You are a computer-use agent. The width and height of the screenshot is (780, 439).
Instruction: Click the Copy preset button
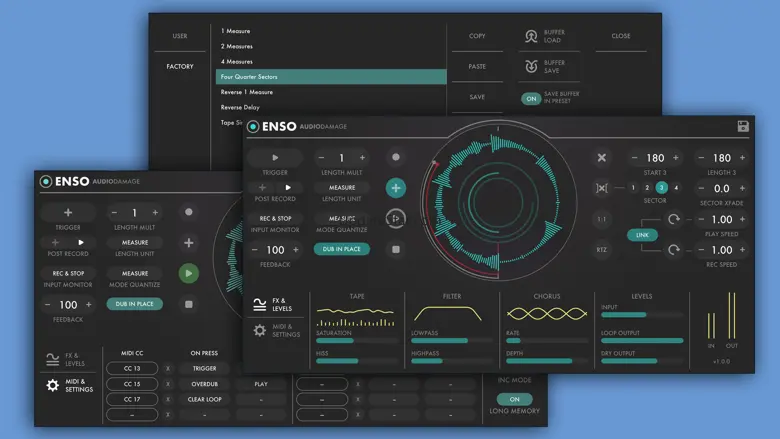[477, 36]
